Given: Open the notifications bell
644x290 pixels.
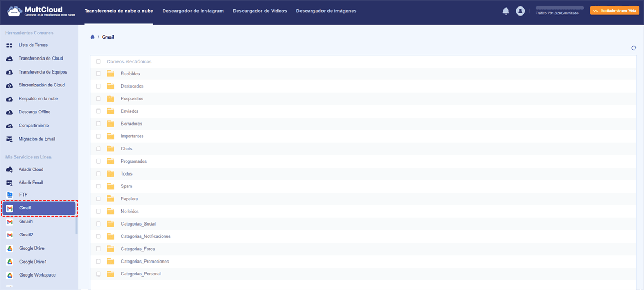Looking at the screenshot, I should pos(506,11).
